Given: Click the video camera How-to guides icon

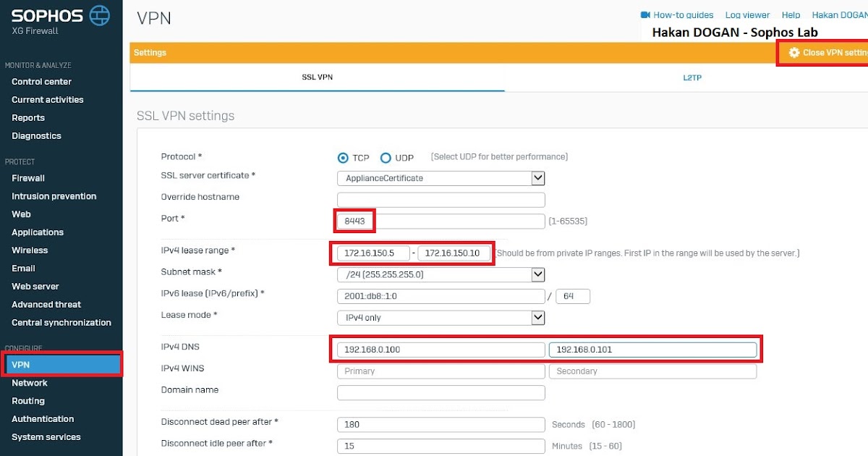Looking at the screenshot, I should tap(645, 14).
